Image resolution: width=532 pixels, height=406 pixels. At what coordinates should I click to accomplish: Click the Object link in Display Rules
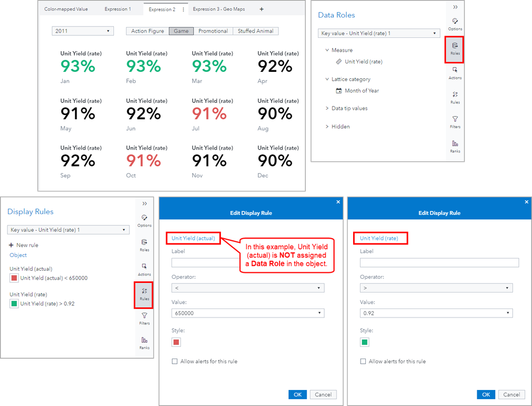(18, 255)
